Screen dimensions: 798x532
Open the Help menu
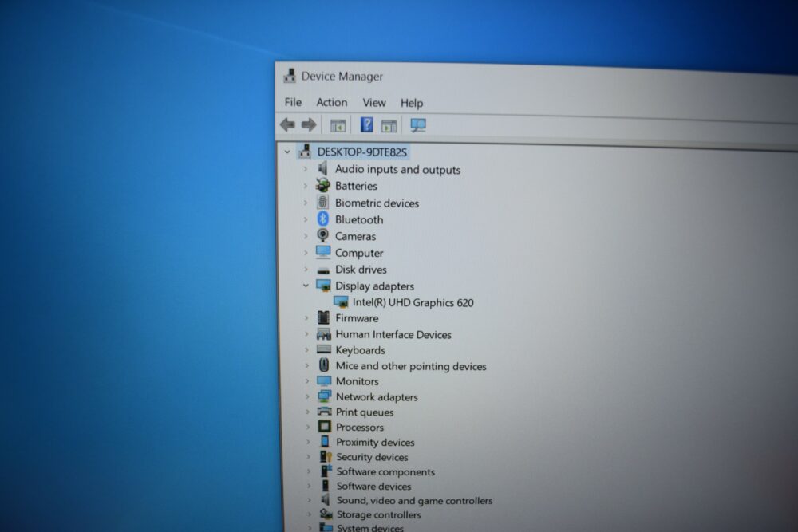(x=412, y=103)
